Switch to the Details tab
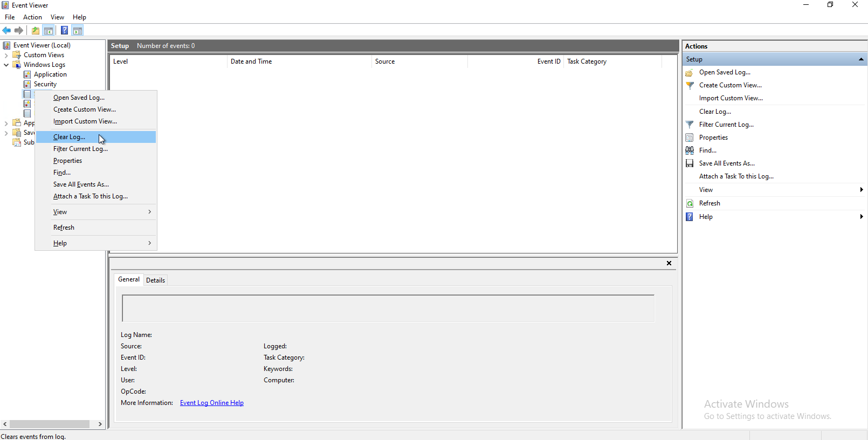 click(x=155, y=280)
